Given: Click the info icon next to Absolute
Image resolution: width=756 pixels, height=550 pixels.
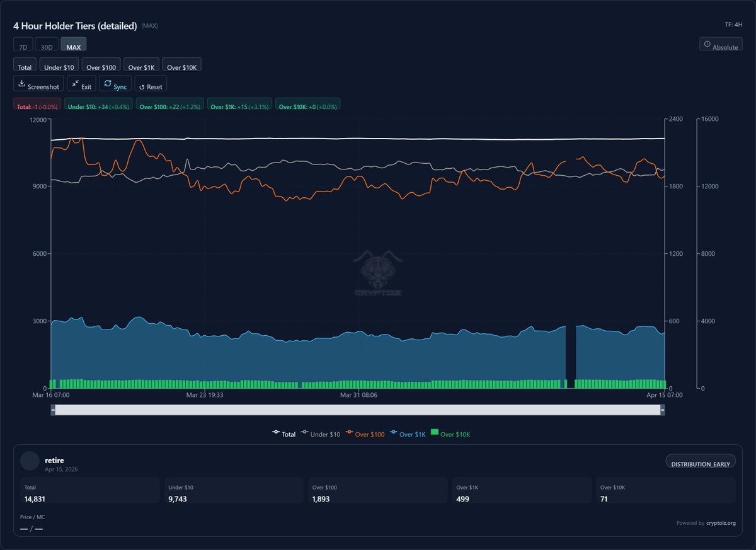Looking at the screenshot, I should (x=707, y=45).
